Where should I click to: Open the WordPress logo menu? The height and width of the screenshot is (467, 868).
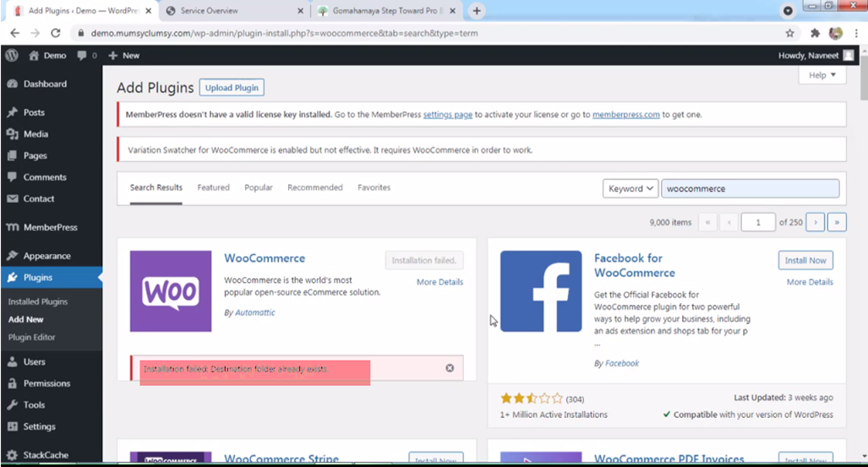[12, 56]
